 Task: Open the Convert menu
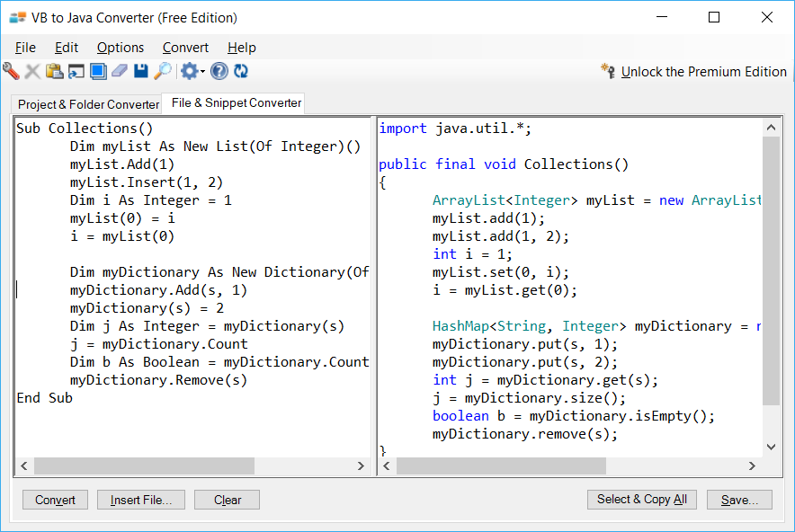click(x=185, y=48)
